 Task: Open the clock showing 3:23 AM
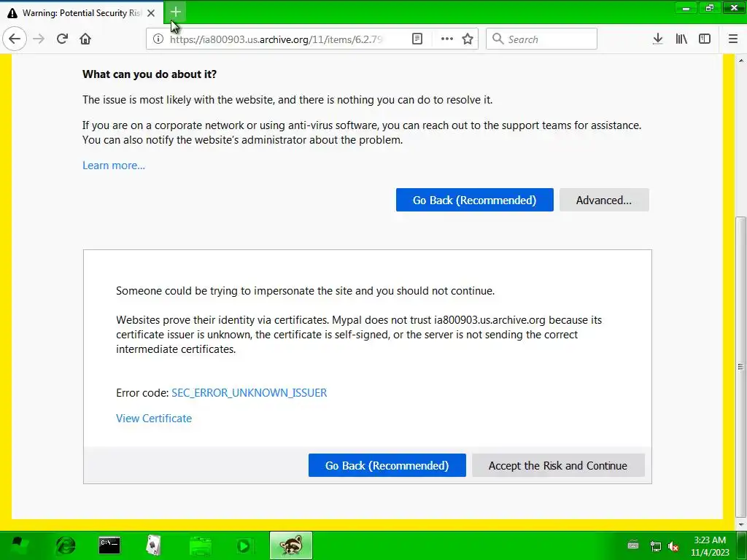coord(710,545)
